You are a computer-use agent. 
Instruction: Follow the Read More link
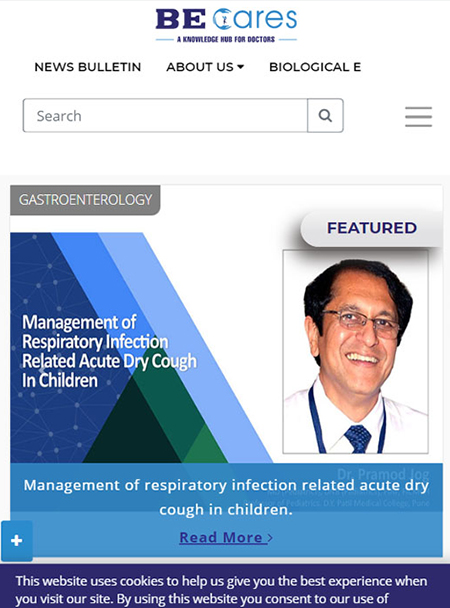[221, 537]
